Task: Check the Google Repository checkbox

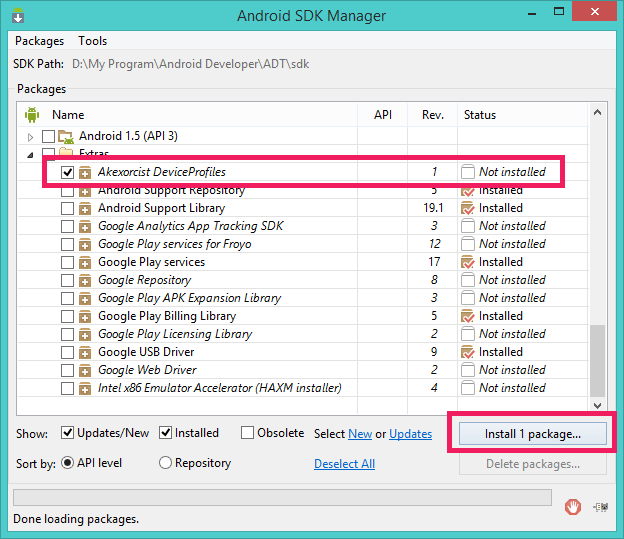Action: click(67, 280)
